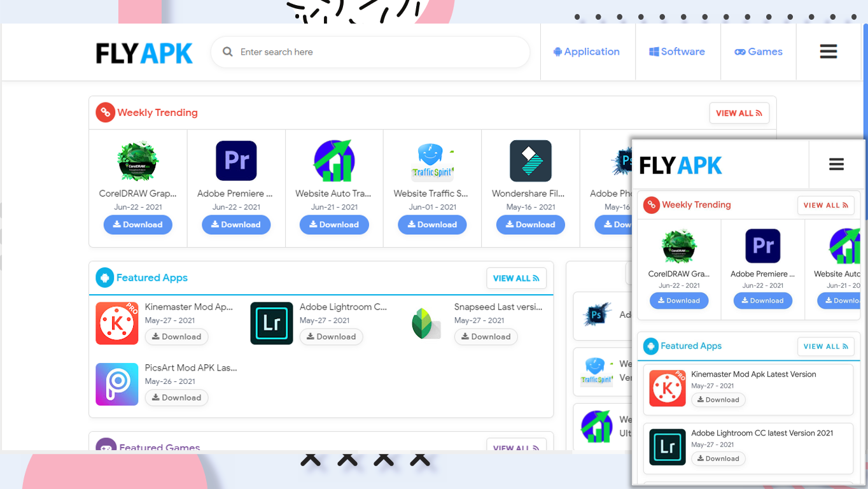
Task: Click the FLYAPK logo in mobile preview
Action: pos(680,166)
